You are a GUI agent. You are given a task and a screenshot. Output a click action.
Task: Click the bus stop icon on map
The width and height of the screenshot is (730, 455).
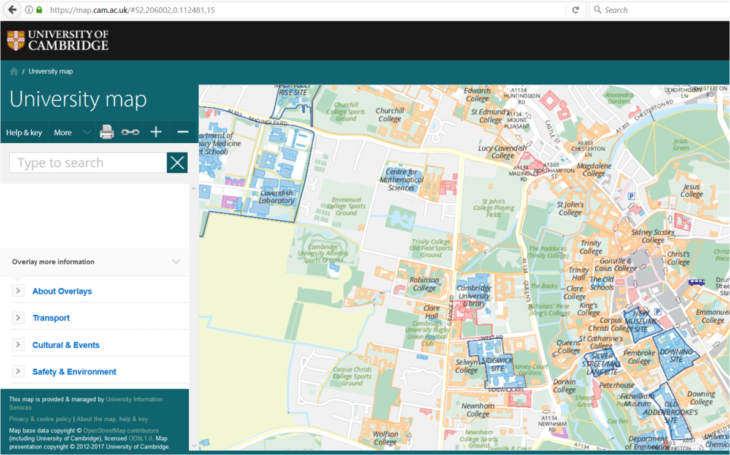(696, 282)
